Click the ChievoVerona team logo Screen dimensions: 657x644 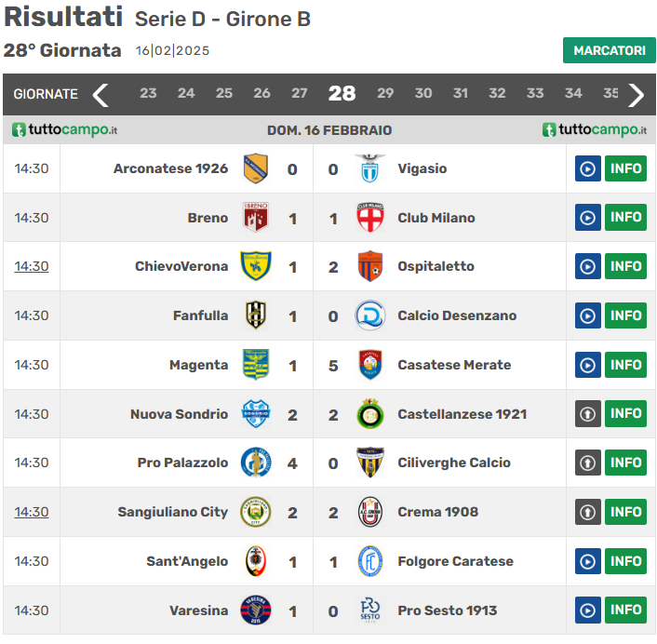tap(256, 266)
